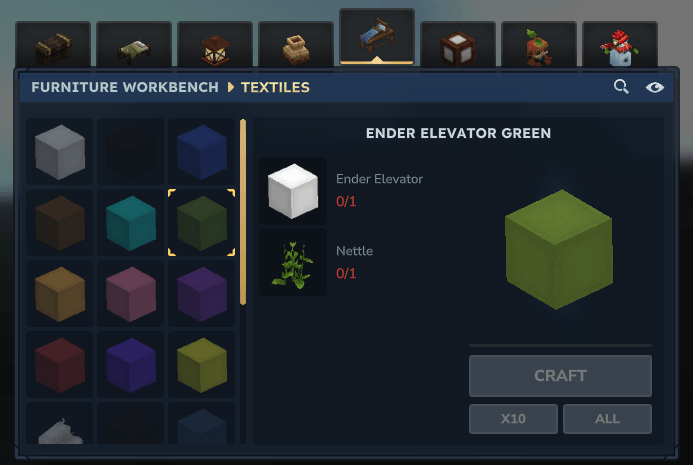Choose the pink ender elevator block
This screenshot has width=693, height=465.
click(x=130, y=294)
